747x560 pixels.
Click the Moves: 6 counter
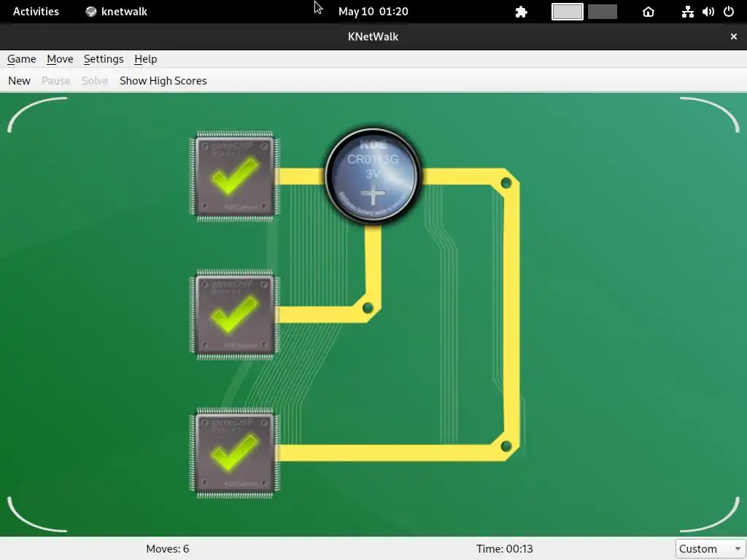pos(168,548)
